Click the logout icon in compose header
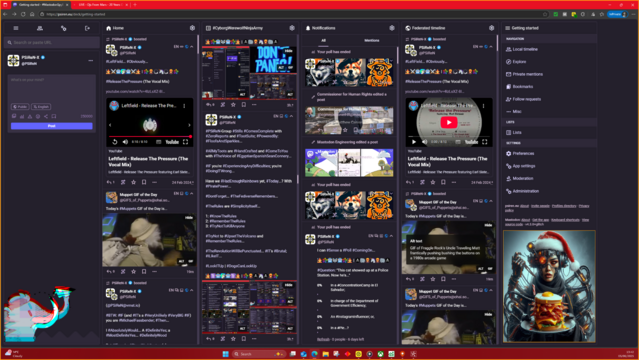The height and width of the screenshot is (360, 639). [87, 28]
